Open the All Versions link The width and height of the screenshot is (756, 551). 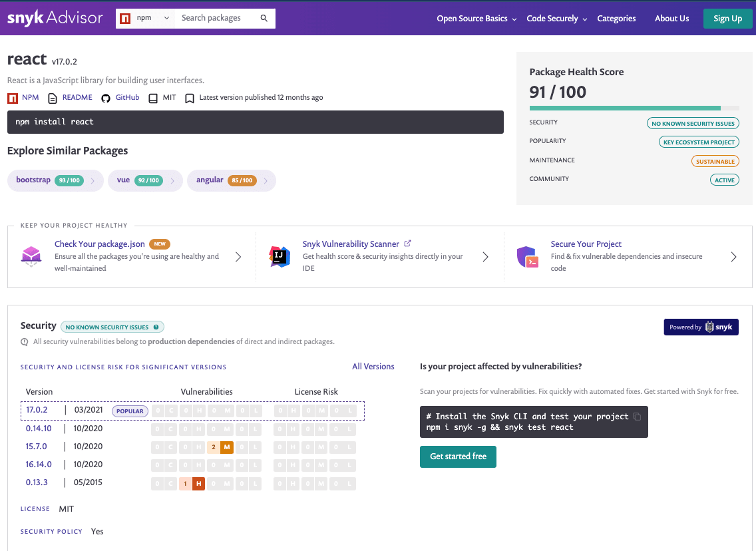373,367
